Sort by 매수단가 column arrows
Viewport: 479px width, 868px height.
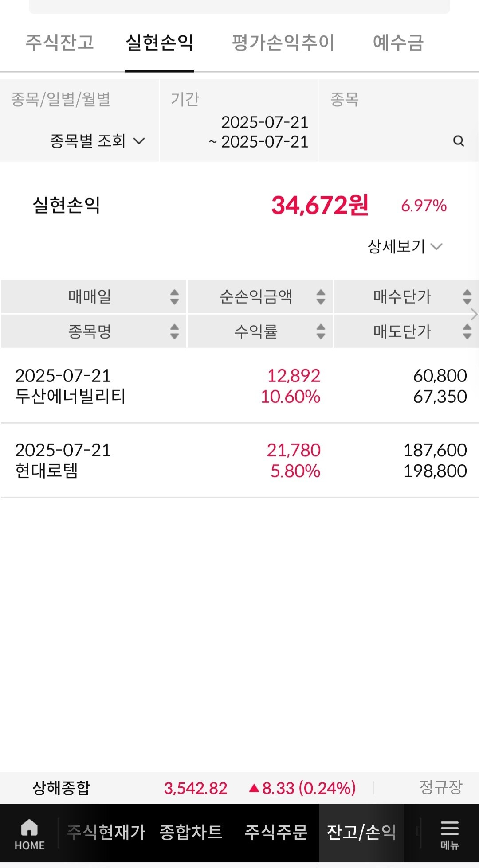(467, 297)
